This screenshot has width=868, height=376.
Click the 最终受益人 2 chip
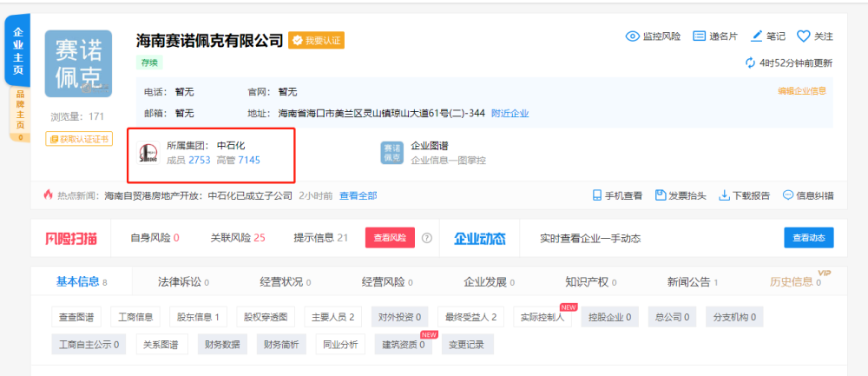coord(471,317)
